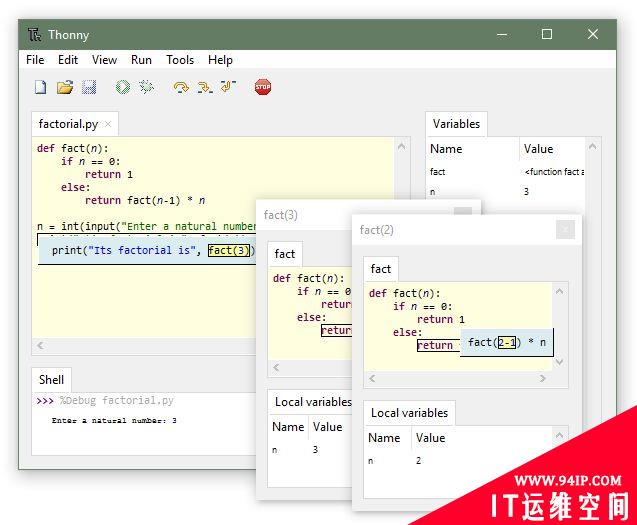Select n row in fact(2) local variables
This screenshot has height=525, width=637.
tap(458, 461)
